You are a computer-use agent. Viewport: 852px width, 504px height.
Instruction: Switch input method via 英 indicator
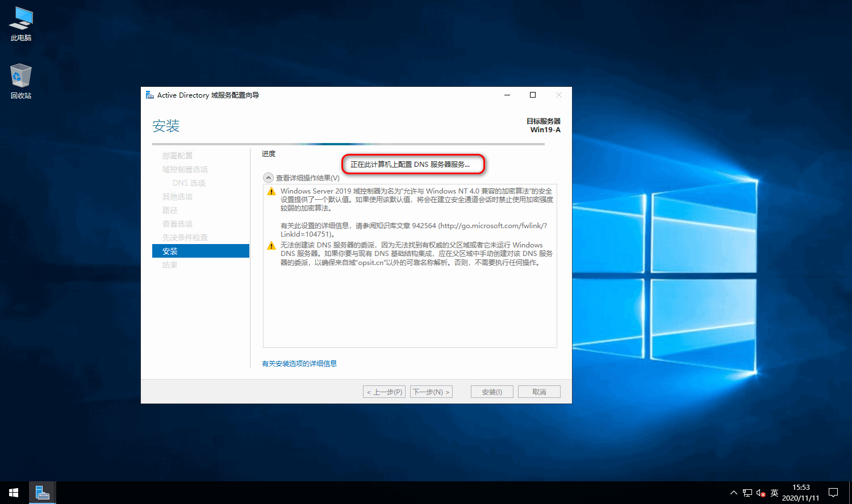pyautogui.click(x=775, y=493)
